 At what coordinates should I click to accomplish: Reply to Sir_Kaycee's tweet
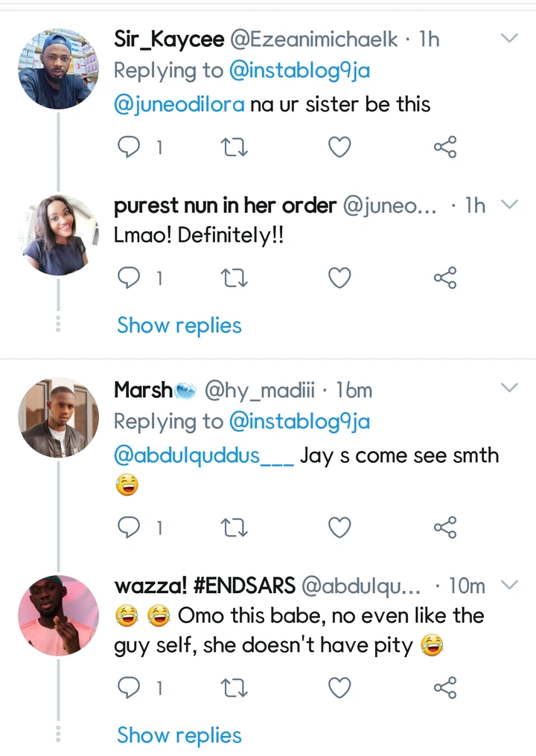click(130, 148)
